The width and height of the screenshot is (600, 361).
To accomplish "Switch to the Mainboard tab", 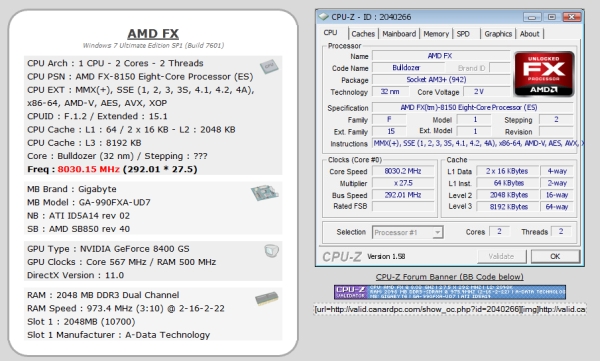I will (399, 34).
